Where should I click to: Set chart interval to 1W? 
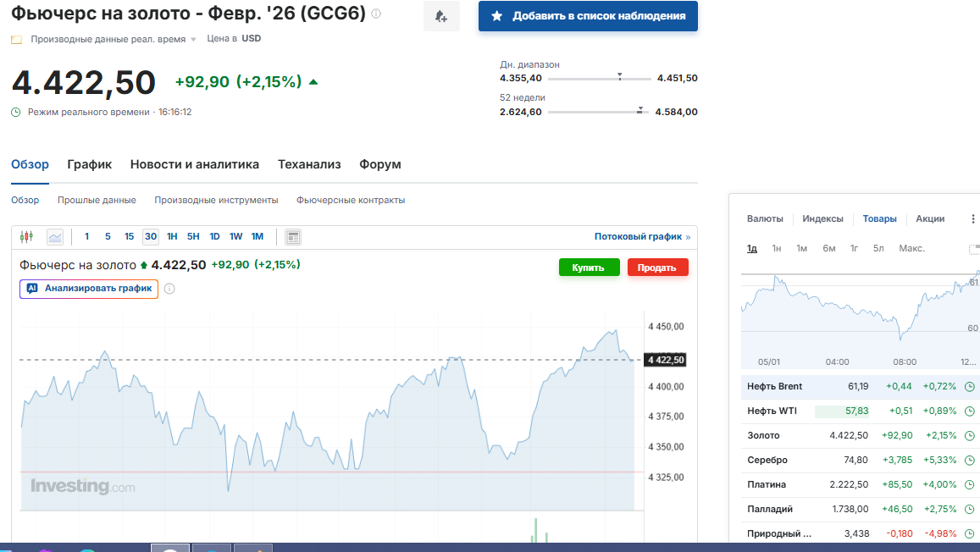235,237
